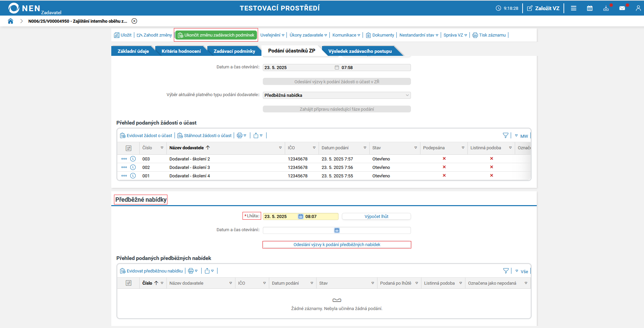Click Uložit to save the record
644x328 pixels.
click(123, 35)
